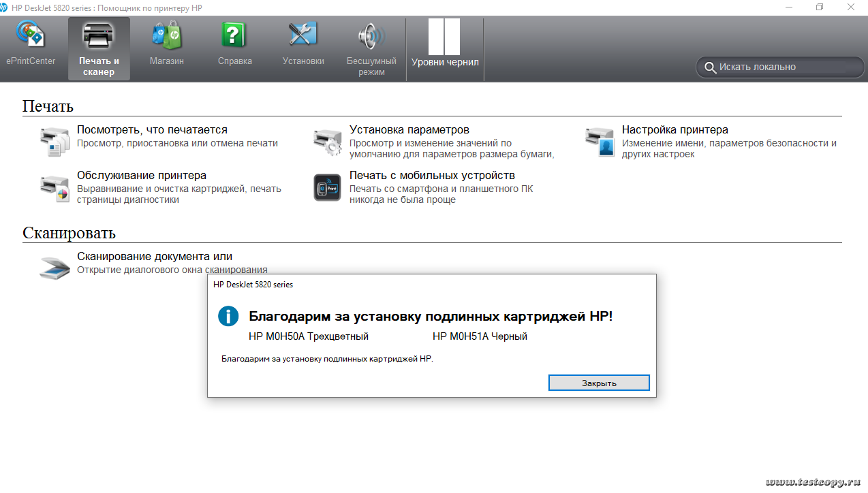868x493 pixels.
Task: Click the Благодарим за установку подлинных картриджей HP! heading
Action: [431, 317]
